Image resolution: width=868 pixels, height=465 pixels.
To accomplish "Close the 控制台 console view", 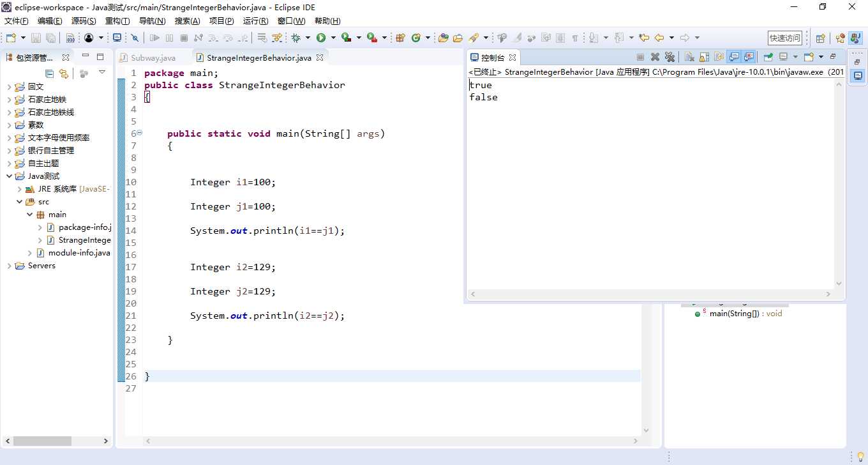I will [513, 57].
